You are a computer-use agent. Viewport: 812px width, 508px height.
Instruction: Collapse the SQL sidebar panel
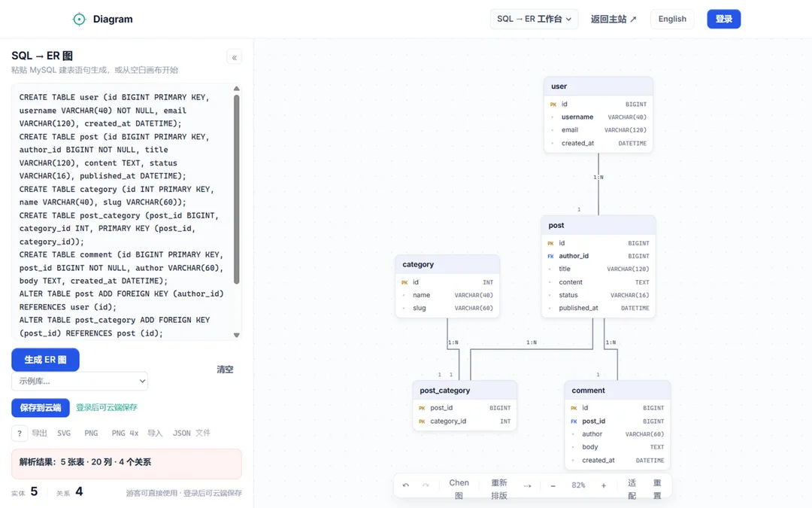click(234, 57)
